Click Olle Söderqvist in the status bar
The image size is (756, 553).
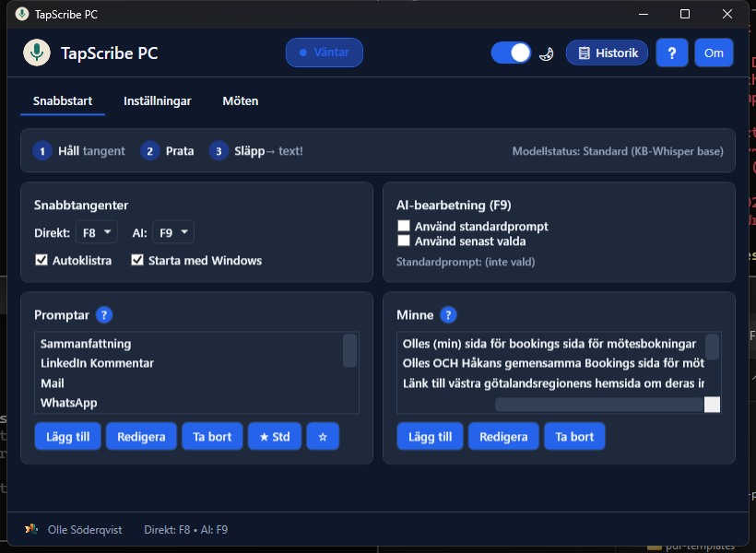[x=85, y=529]
